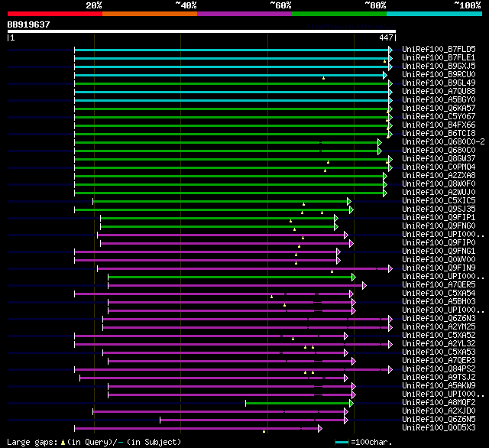
Task: Click the yellow gap marker under Q0D5X3 bar
Action: pyautogui.click(x=264, y=431)
